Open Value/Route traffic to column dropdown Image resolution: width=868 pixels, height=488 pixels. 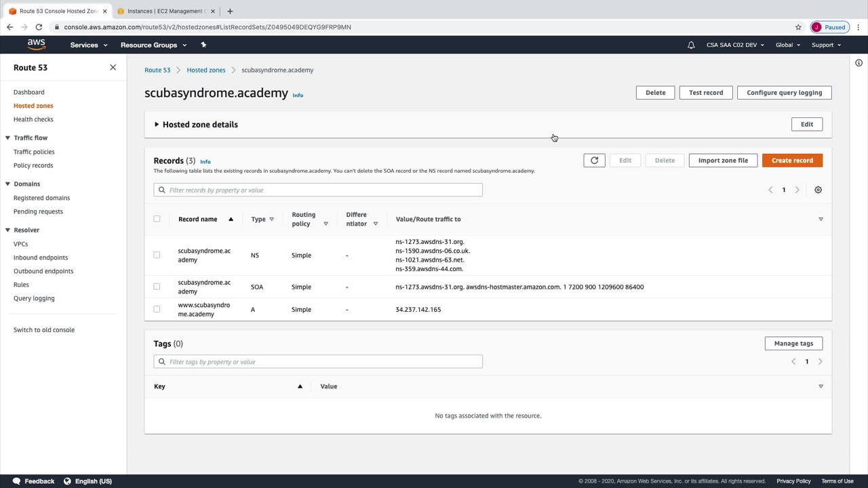(821, 219)
